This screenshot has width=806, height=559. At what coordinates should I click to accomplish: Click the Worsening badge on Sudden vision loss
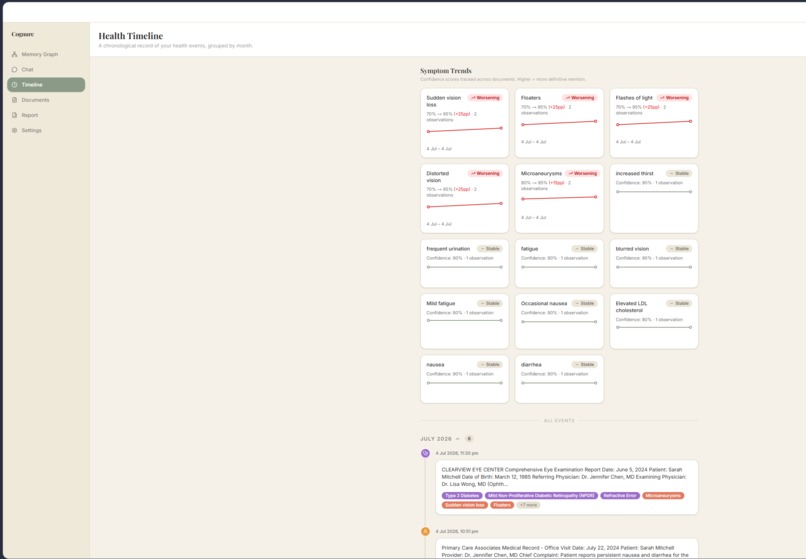(485, 98)
